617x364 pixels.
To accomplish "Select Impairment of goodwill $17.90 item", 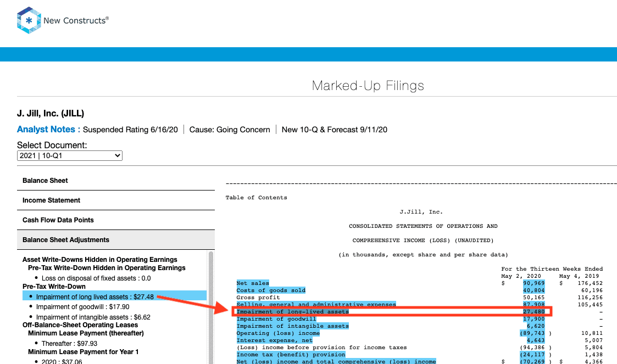I will coord(82,306).
